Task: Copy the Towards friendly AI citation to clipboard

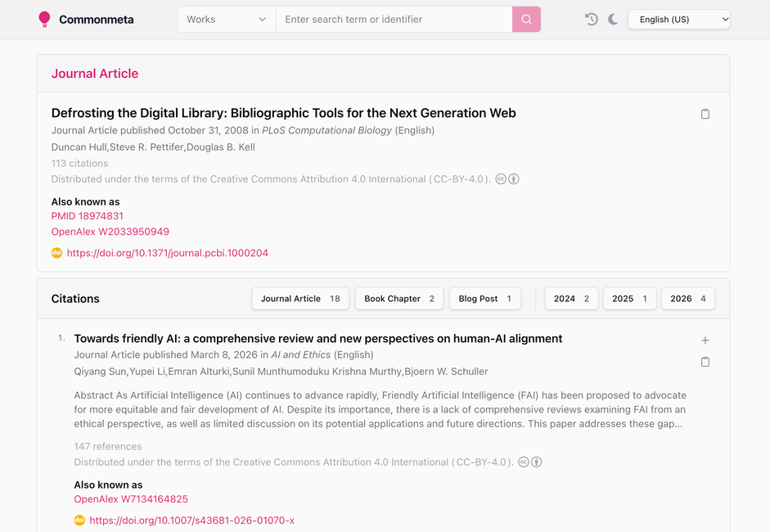Action: coord(705,362)
